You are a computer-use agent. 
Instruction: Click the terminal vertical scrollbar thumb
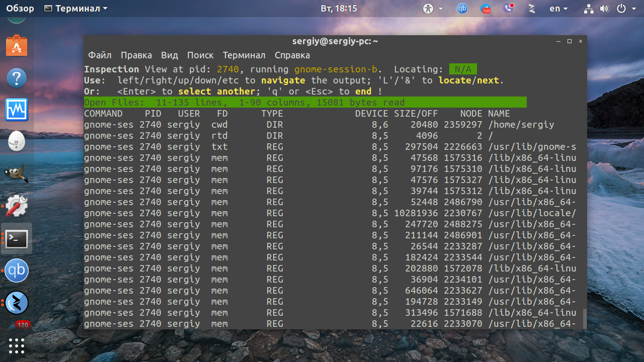point(584,318)
